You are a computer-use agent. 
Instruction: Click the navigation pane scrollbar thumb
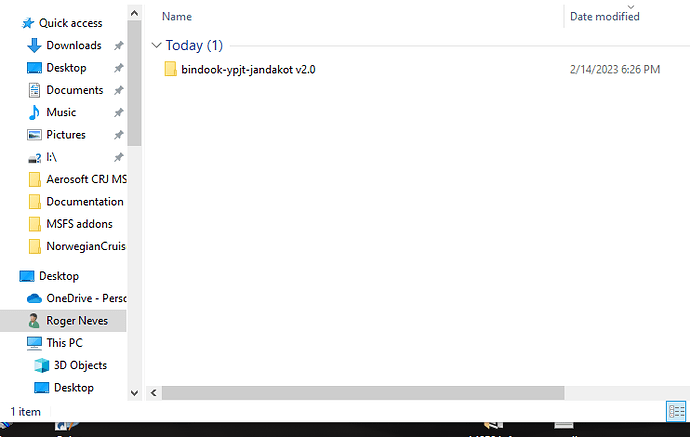point(135,83)
